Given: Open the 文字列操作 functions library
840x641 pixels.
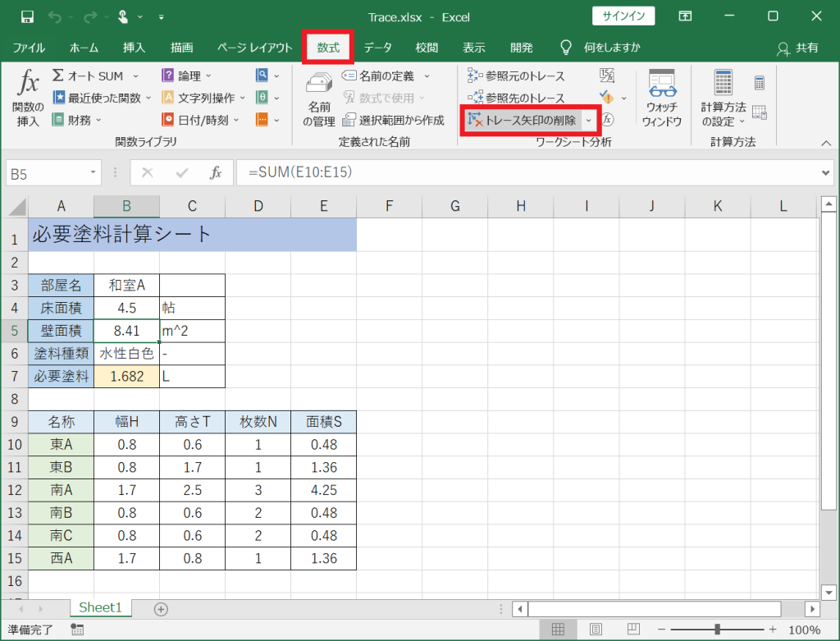Looking at the screenshot, I should coord(203,98).
